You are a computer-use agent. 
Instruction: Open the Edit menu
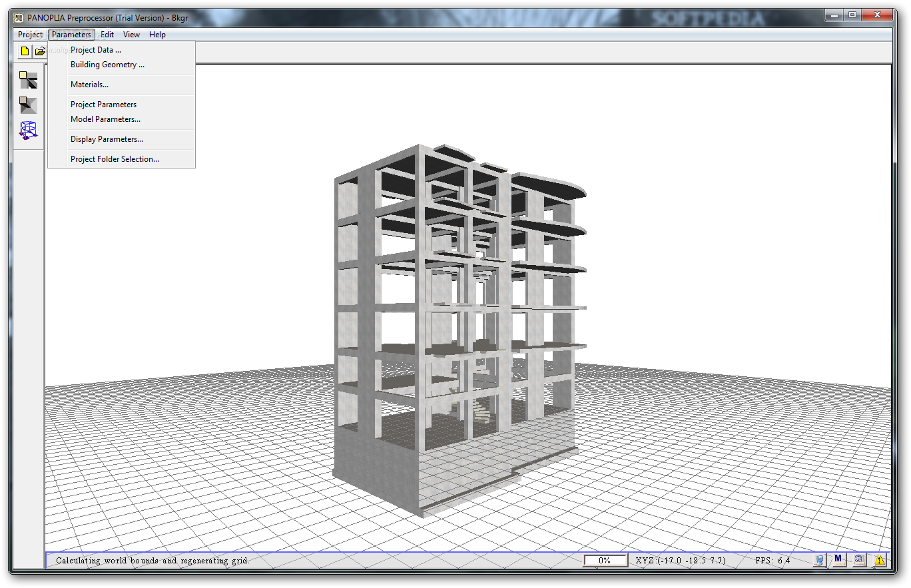point(107,35)
